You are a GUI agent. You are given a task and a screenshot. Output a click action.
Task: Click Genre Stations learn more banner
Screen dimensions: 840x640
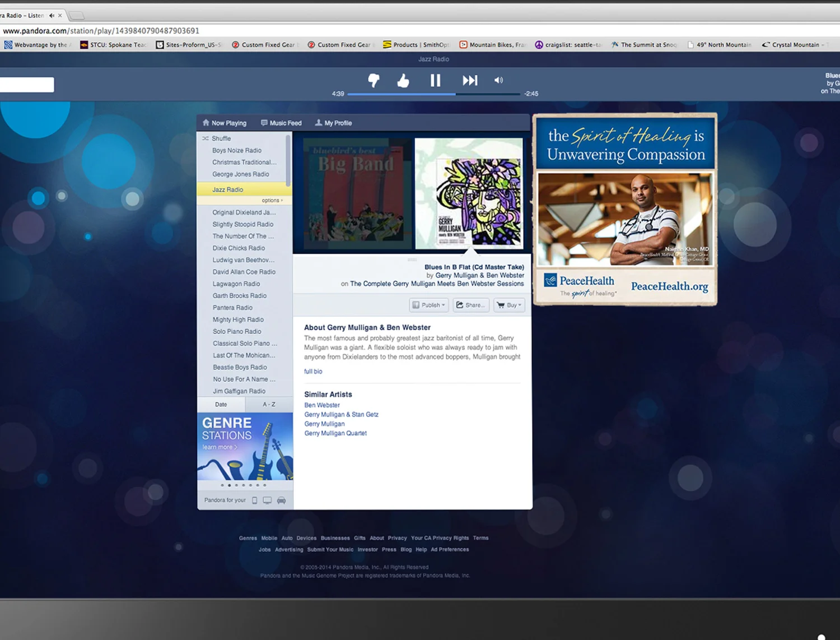pos(245,446)
